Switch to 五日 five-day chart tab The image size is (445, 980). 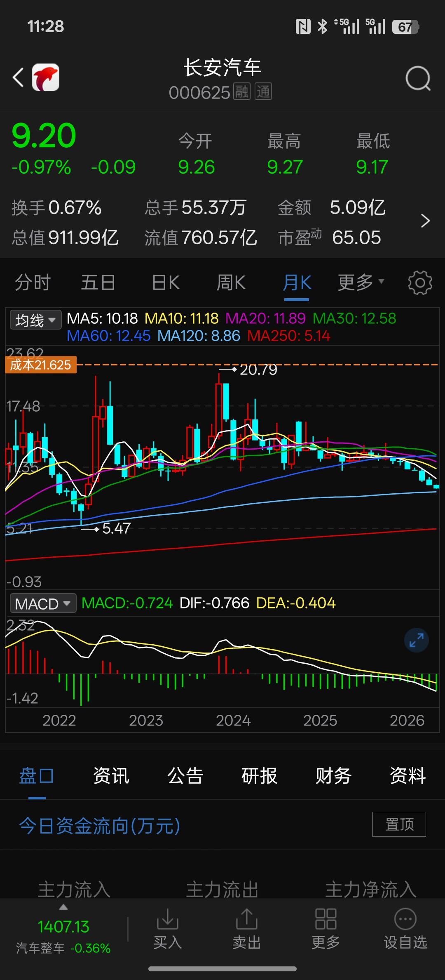point(98,283)
